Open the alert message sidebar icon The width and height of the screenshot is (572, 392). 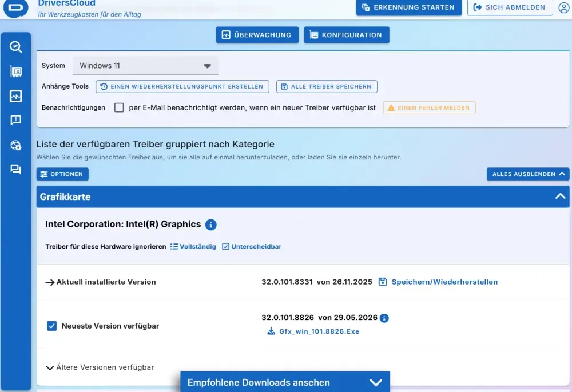point(15,120)
